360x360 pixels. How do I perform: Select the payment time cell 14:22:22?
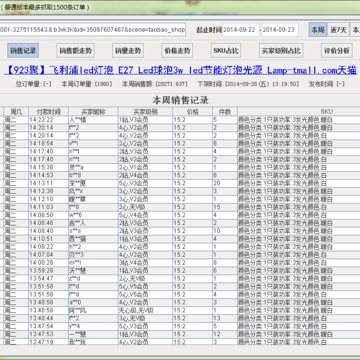(48, 120)
